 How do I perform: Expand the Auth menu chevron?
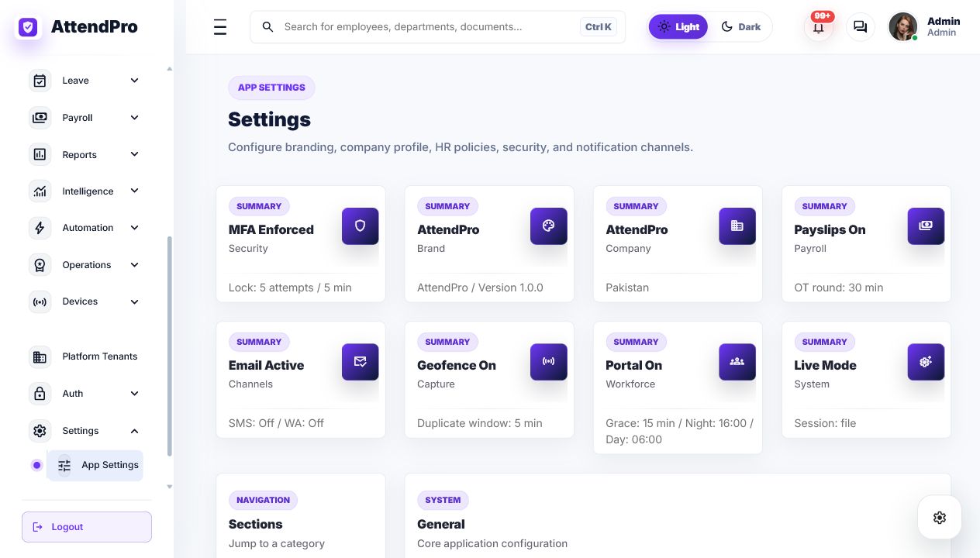click(x=134, y=394)
